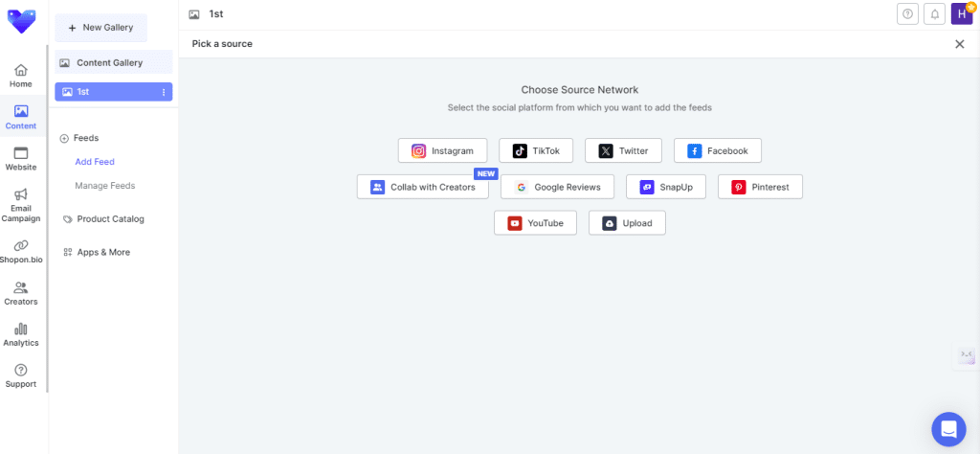Viewport: 980px width, 454px height.
Task: Open the Creators section
Action: (x=21, y=293)
